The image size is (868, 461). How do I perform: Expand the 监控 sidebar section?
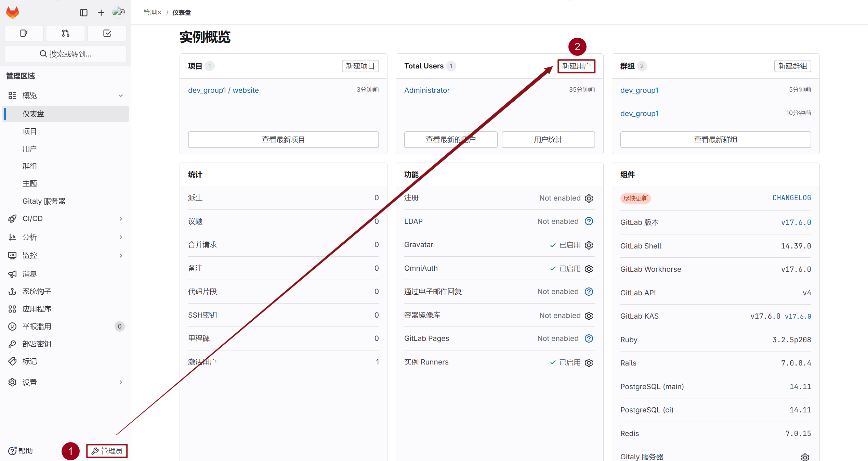tap(65, 255)
